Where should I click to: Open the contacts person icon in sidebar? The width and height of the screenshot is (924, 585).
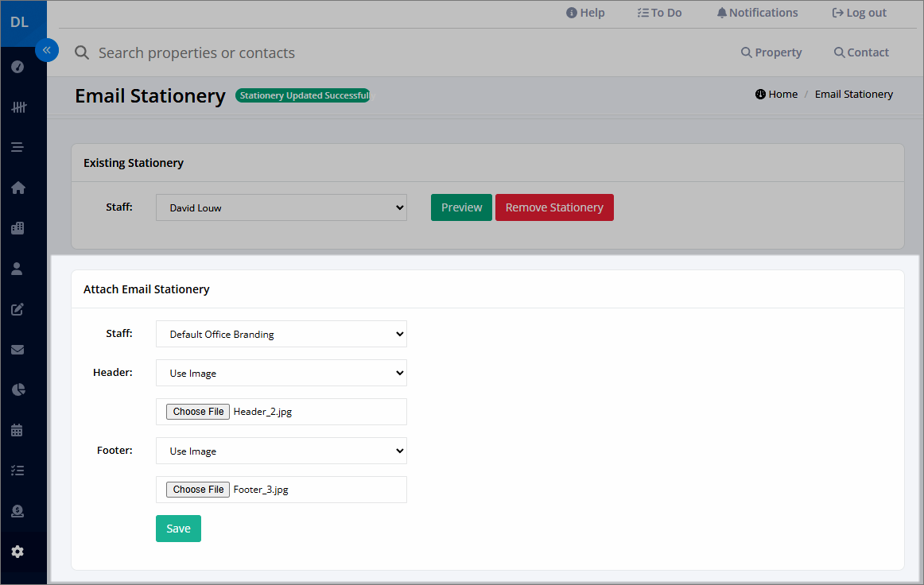(x=17, y=269)
